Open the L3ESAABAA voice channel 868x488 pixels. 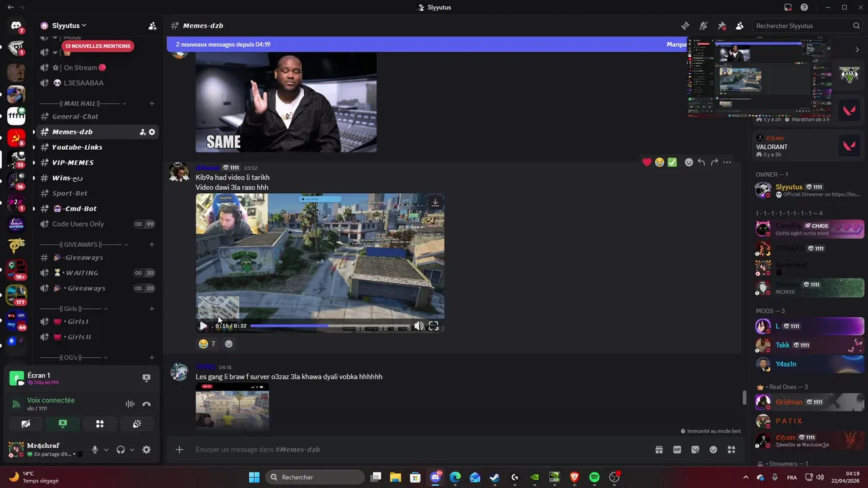pos(83,83)
